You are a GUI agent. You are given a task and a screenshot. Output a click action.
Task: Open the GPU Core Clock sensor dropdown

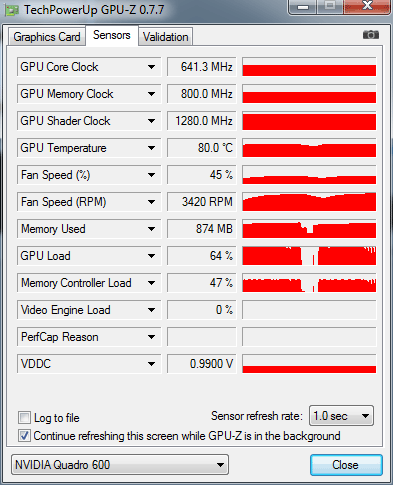(151, 67)
